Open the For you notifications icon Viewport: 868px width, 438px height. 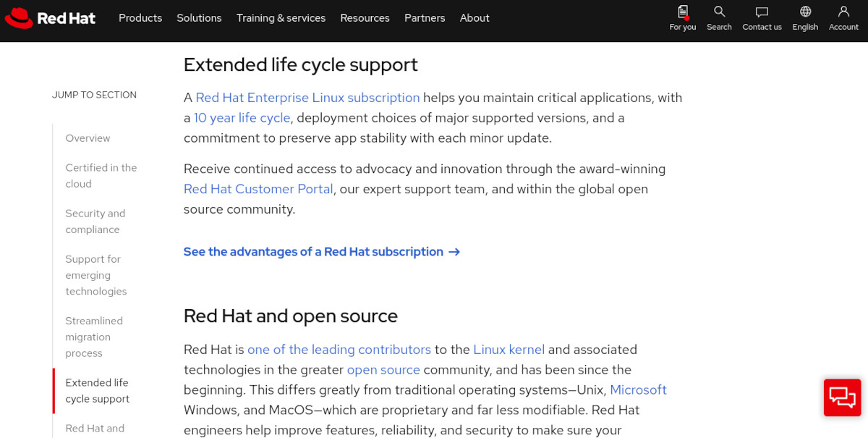coord(681,18)
